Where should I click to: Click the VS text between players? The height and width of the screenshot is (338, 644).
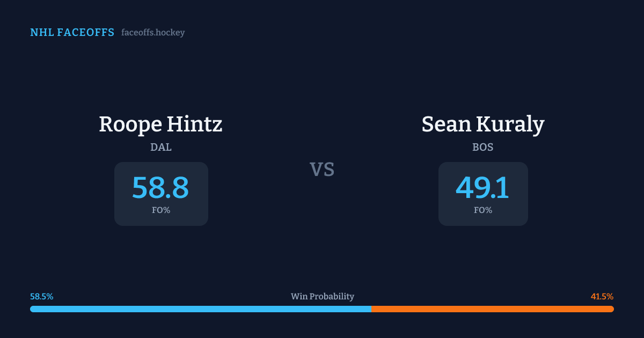(322, 170)
